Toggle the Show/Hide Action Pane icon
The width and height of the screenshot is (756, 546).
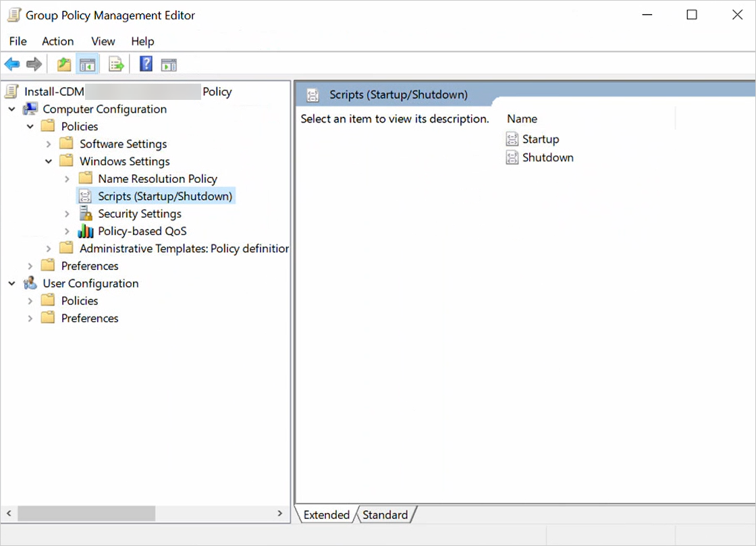coord(169,65)
